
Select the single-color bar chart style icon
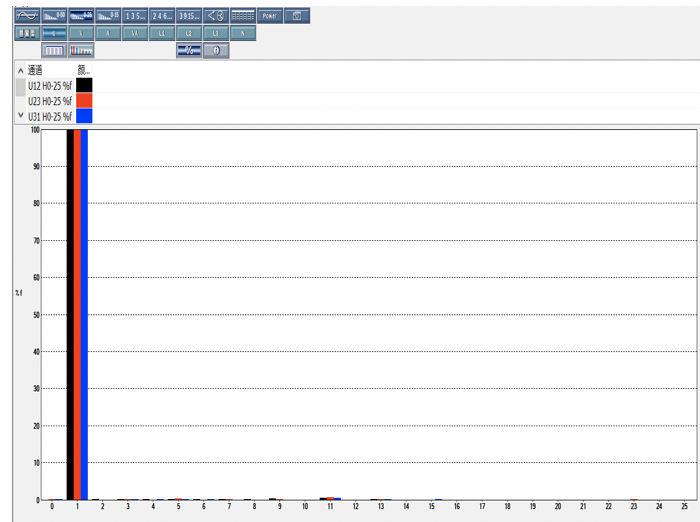(54, 50)
